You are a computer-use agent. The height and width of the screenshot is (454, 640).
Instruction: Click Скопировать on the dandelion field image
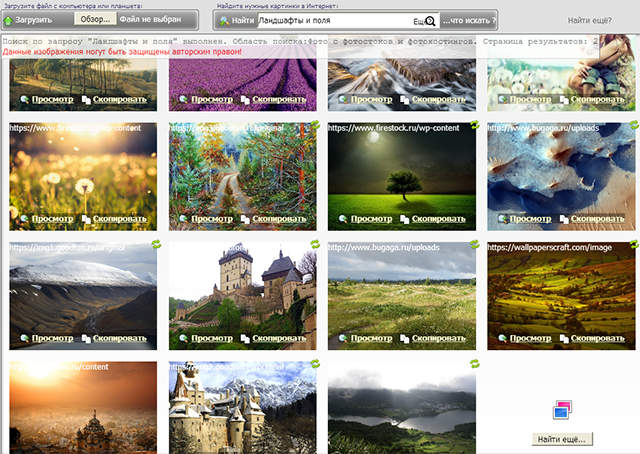pyautogui.click(x=119, y=219)
